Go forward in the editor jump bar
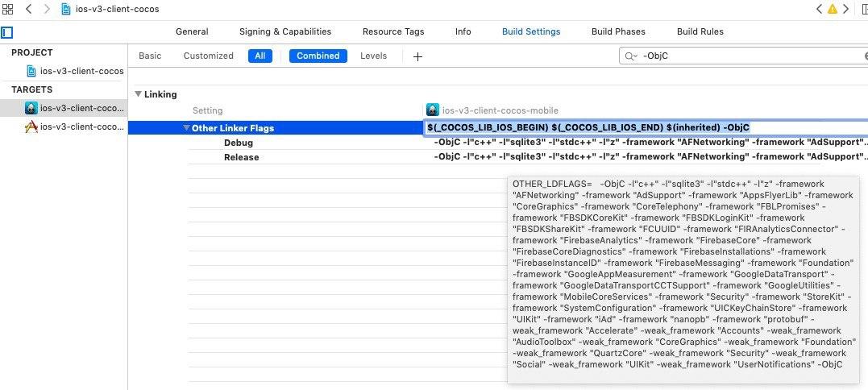The height and width of the screenshot is (390, 868). (x=47, y=9)
